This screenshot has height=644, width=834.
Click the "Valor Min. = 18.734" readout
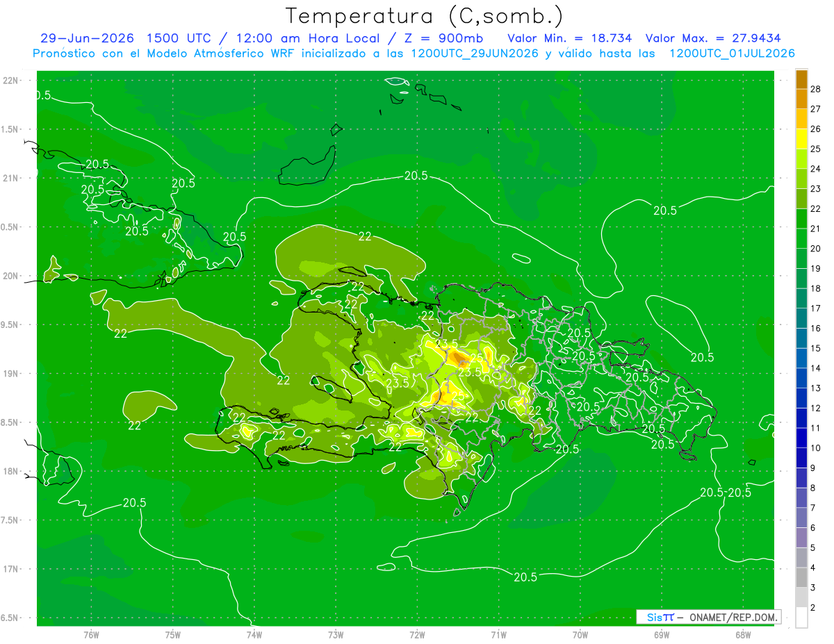coord(569,38)
